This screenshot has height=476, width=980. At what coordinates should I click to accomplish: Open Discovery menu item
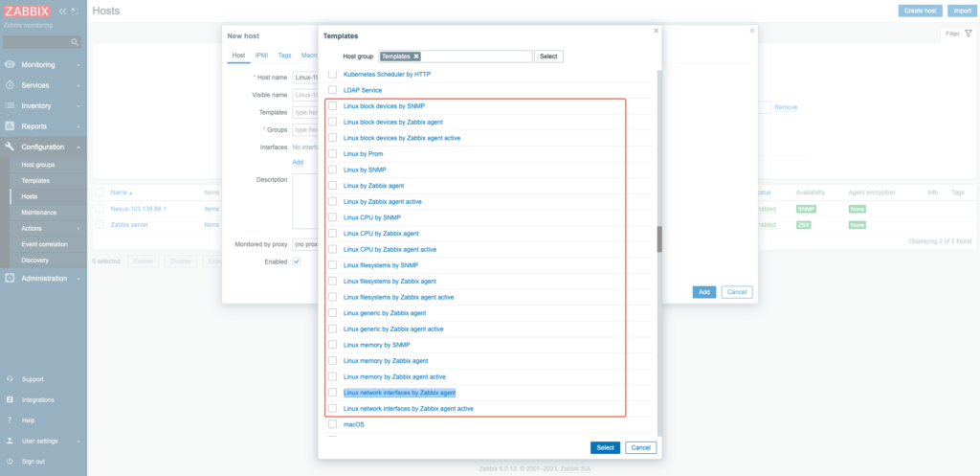click(35, 261)
